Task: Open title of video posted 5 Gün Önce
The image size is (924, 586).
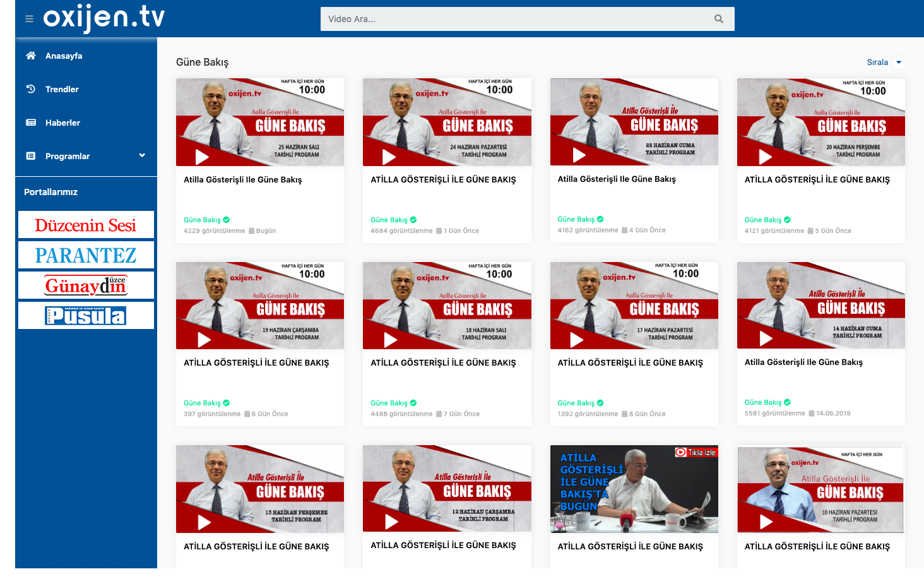Action: click(x=817, y=180)
